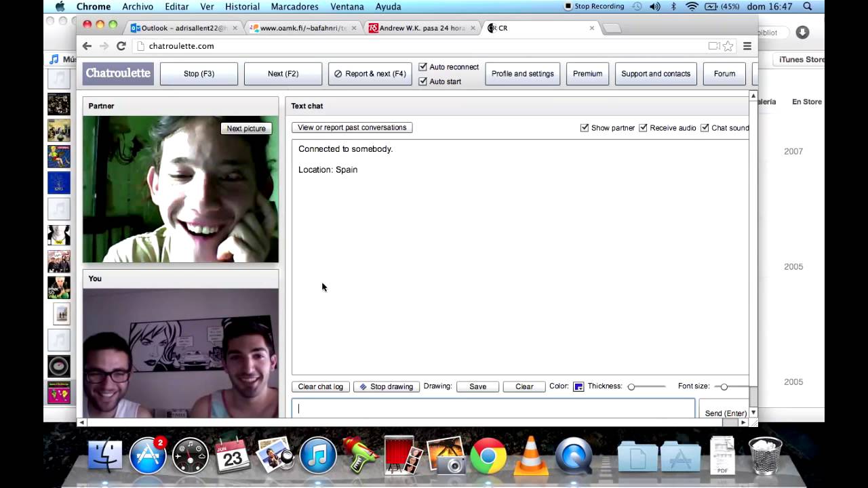Click the iTunes download arrow icon
Screen dimensions: 868x488
[802, 33]
